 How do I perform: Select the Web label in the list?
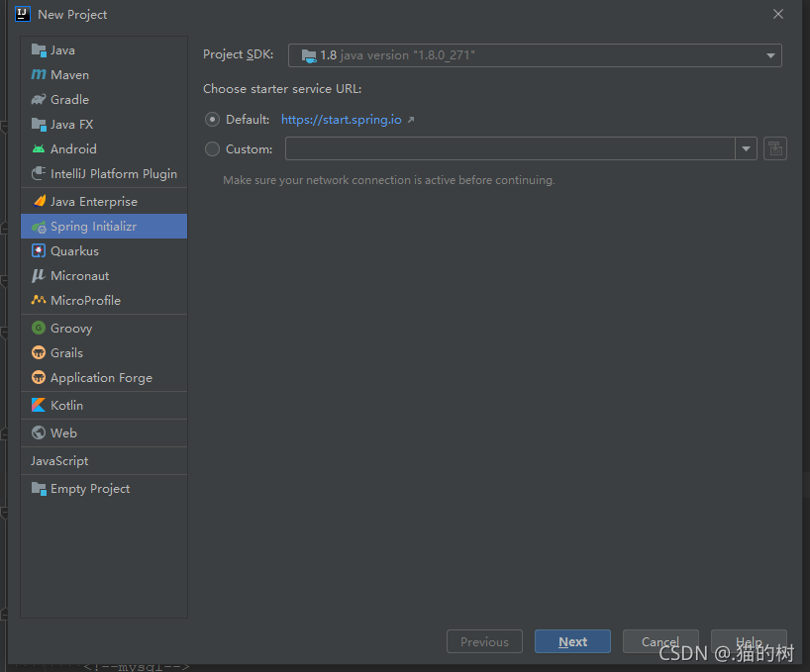[63, 433]
